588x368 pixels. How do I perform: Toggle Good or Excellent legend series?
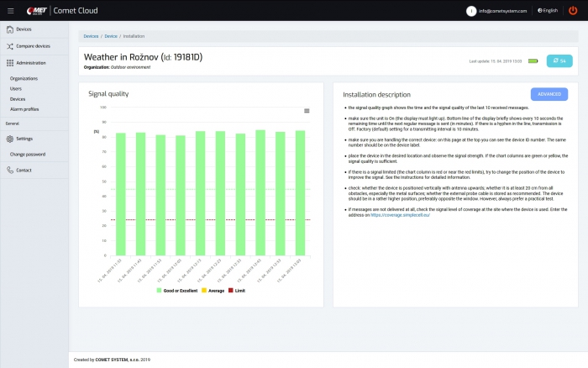click(177, 291)
